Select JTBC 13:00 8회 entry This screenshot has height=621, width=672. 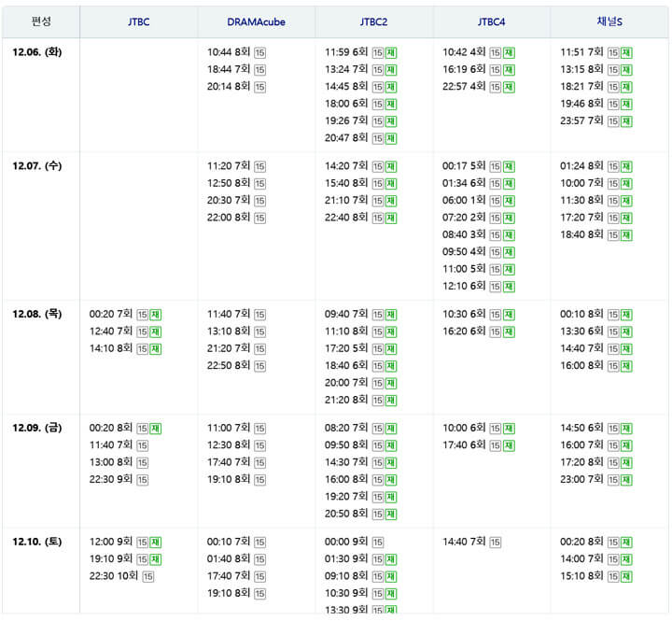coord(111,462)
